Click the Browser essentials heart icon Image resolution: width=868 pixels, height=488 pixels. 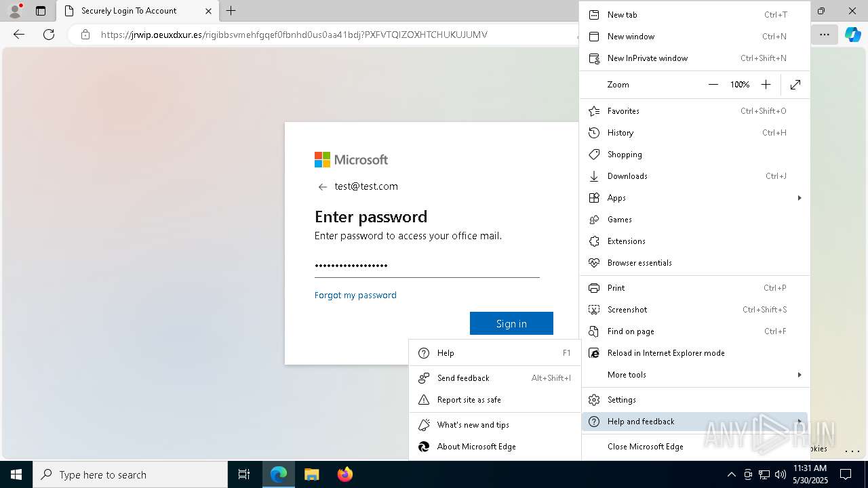[x=594, y=263]
